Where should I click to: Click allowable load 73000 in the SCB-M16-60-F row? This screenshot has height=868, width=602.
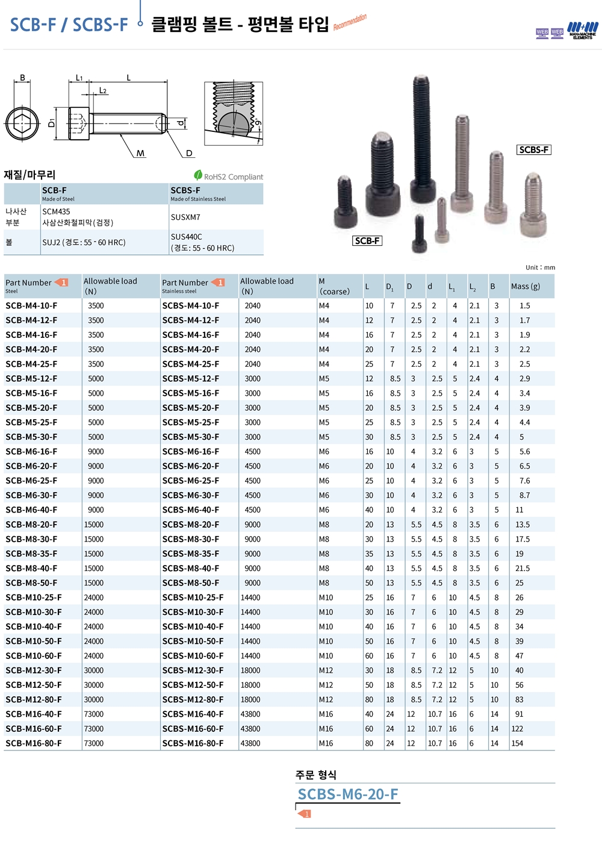pos(94,729)
